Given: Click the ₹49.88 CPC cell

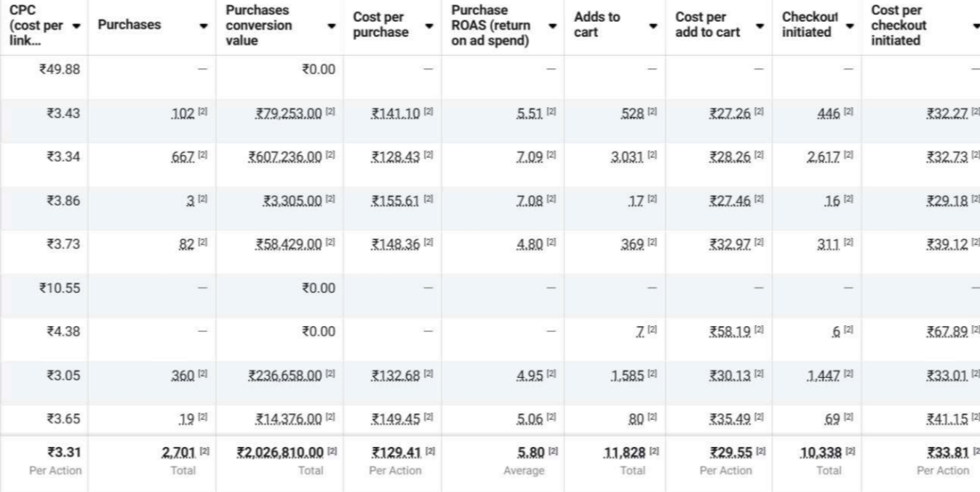Looking at the screenshot, I should tap(61, 69).
